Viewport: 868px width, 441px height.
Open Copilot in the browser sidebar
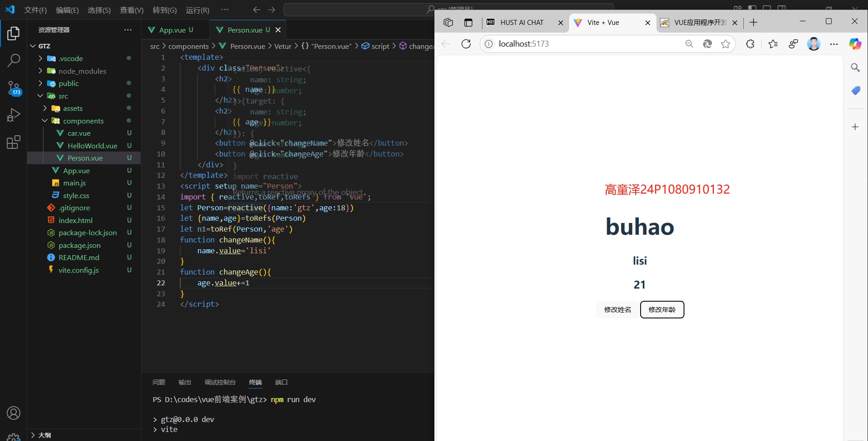(855, 44)
